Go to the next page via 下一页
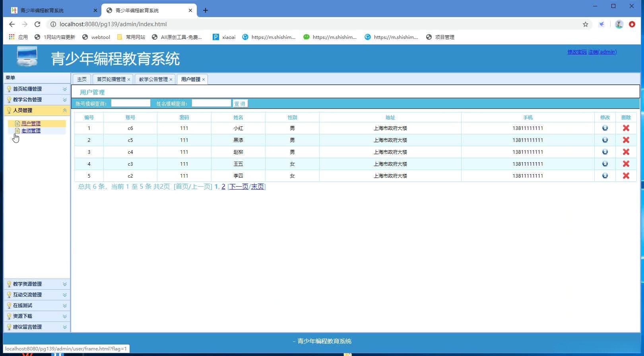 pyautogui.click(x=239, y=187)
